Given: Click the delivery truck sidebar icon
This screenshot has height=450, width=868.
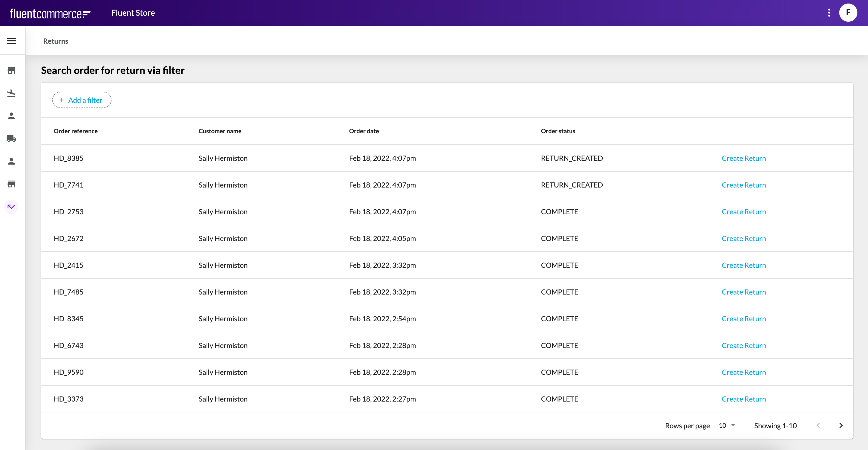Looking at the screenshot, I should [x=11, y=139].
